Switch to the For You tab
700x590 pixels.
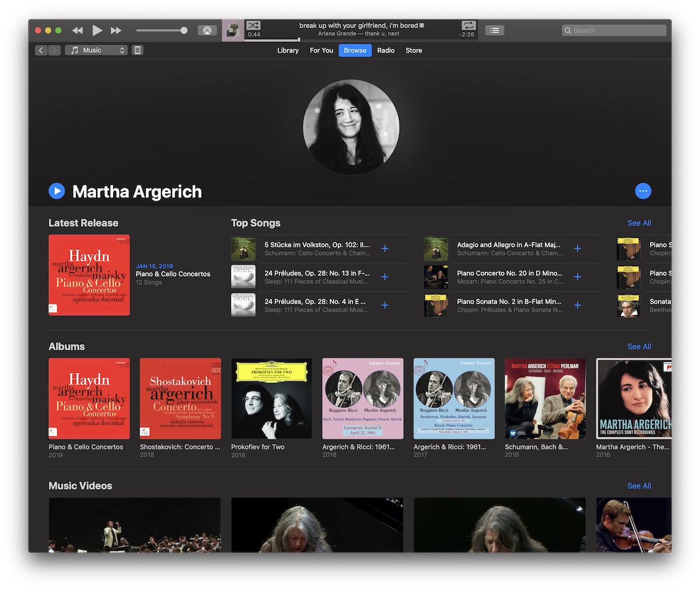(x=321, y=51)
